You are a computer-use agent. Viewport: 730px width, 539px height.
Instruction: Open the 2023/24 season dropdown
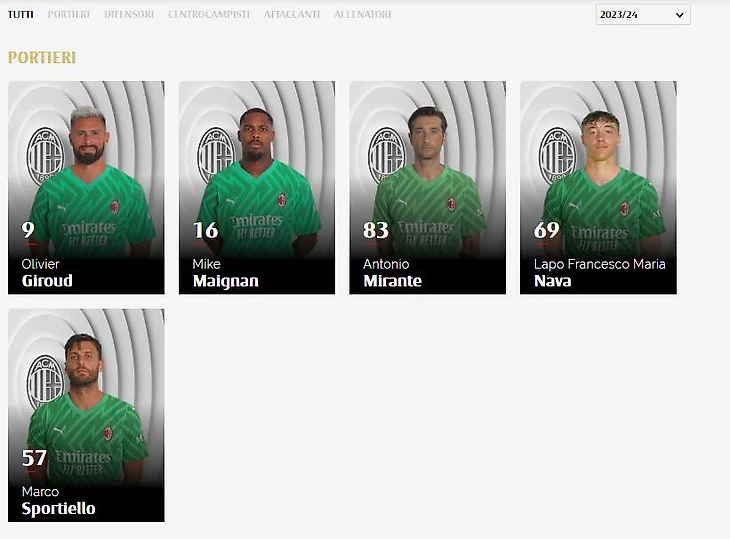(643, 14)
